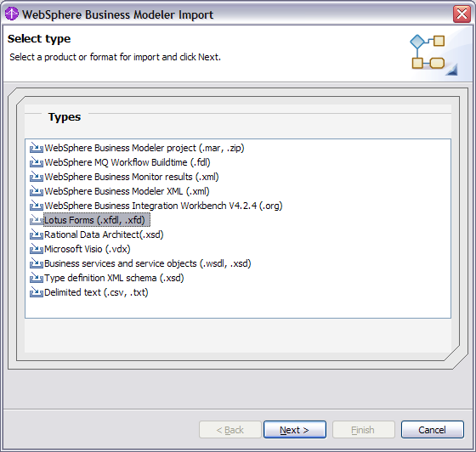Screen dimensions: 476x452
Task: Click import icon beside Microsoft Visio
Action: (36, 249)
